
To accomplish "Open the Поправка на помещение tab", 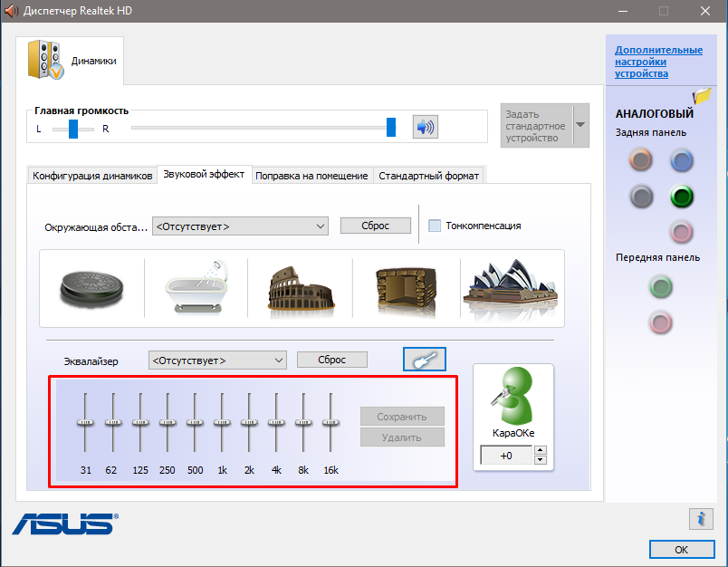I will [x=311, y=176].
